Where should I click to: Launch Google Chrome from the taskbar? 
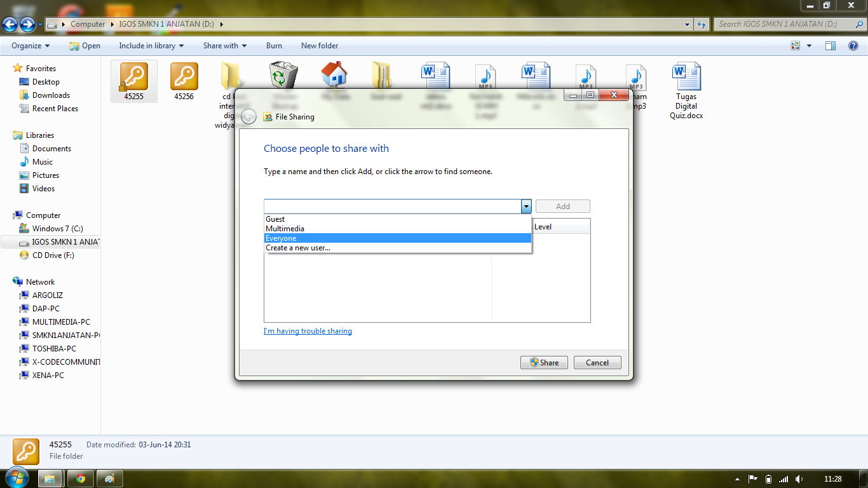coord(81,478)
